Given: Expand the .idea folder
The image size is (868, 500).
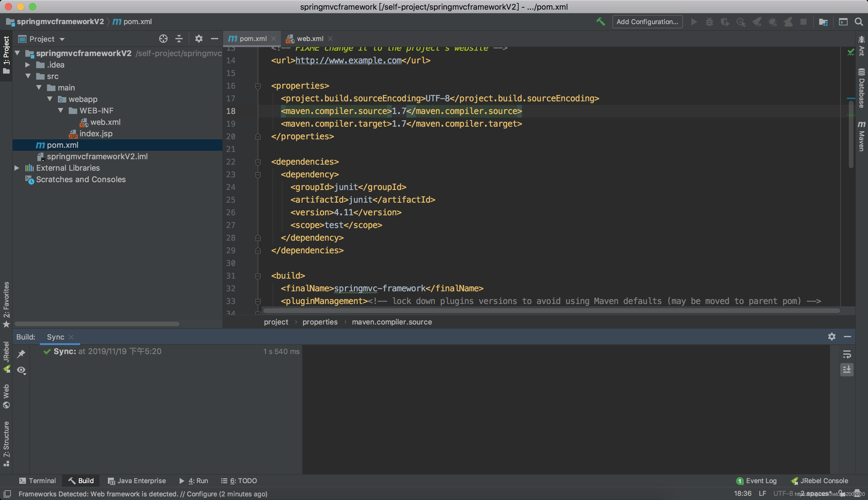Looking at the screenshot, I should [28, 65].
